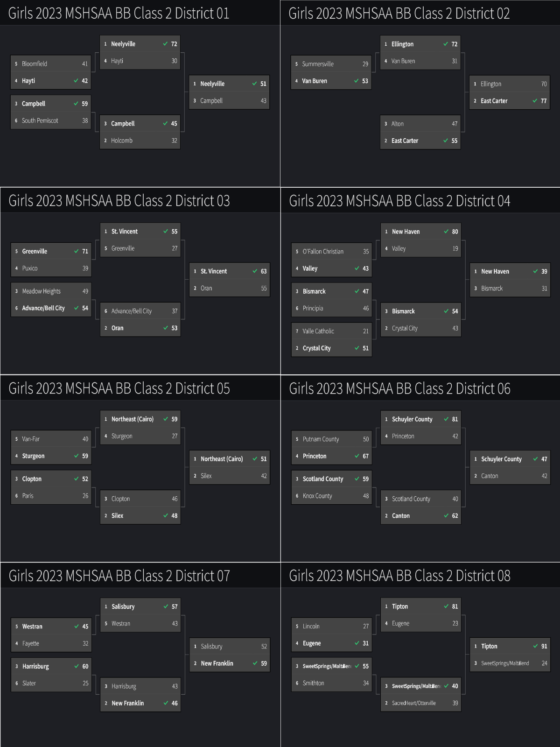This screenshot has width=560, height=747.
Task: Click the Girls 2023 Class 2 District 08 heading
Action: click(400, 576)
